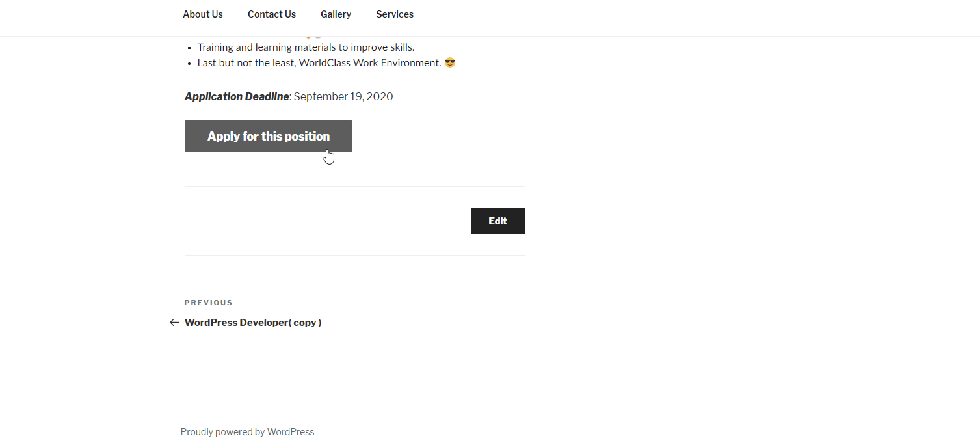The image size is (980, 447).
Task: Click the WorldClass Work Environment bullet text
Action: click(x=370, y=63)
